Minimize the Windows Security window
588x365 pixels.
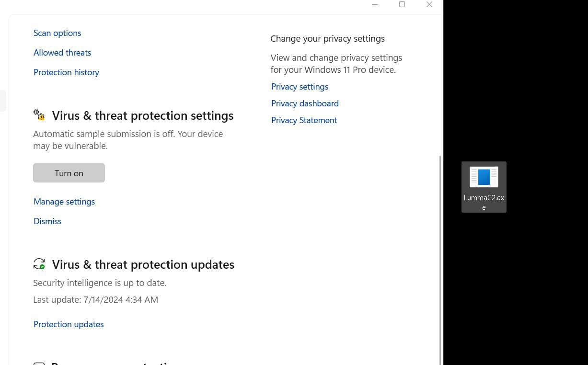[375, 5]
